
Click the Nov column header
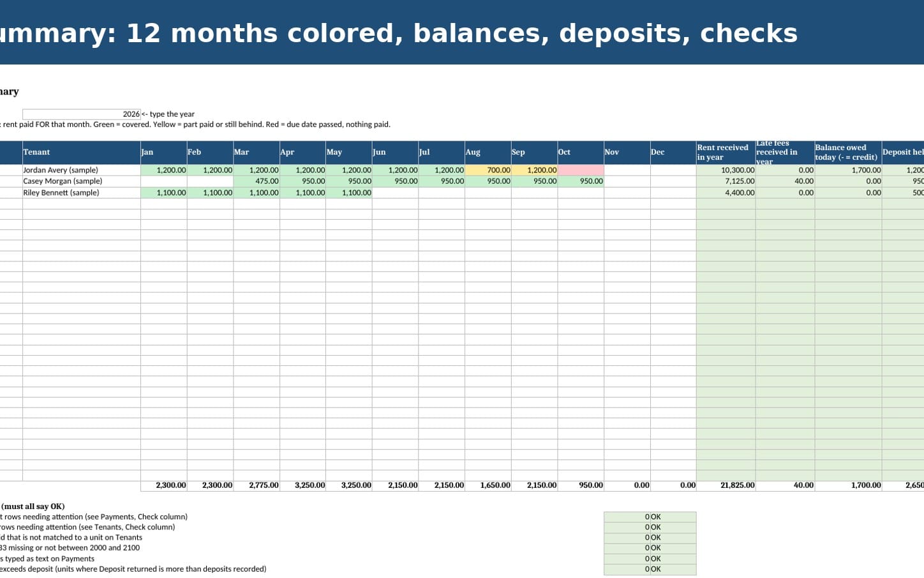(x=627, y=153)
